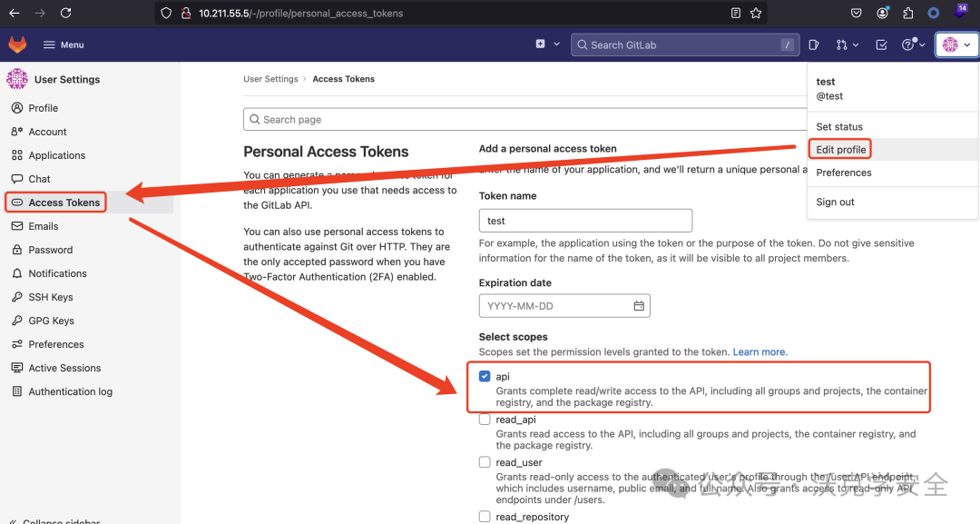This screenshot has height=524, width=980.
Task: Collapse the user menu chevron
Action: click(967, 45)
